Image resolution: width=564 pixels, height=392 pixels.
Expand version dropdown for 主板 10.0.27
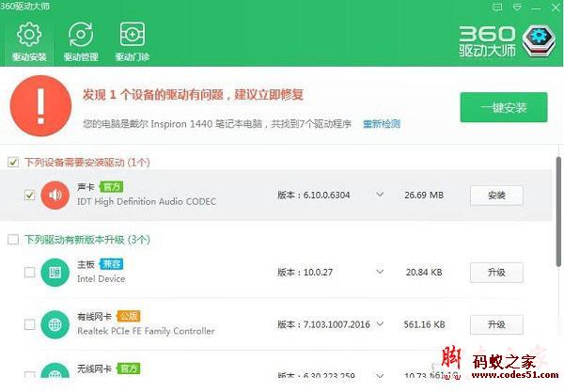(x=380, y=273)
